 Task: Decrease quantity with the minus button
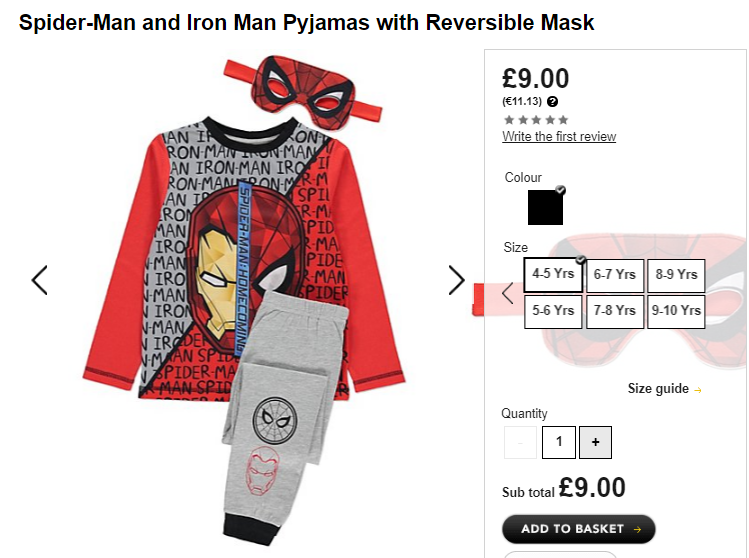click(x=520, y=442)
